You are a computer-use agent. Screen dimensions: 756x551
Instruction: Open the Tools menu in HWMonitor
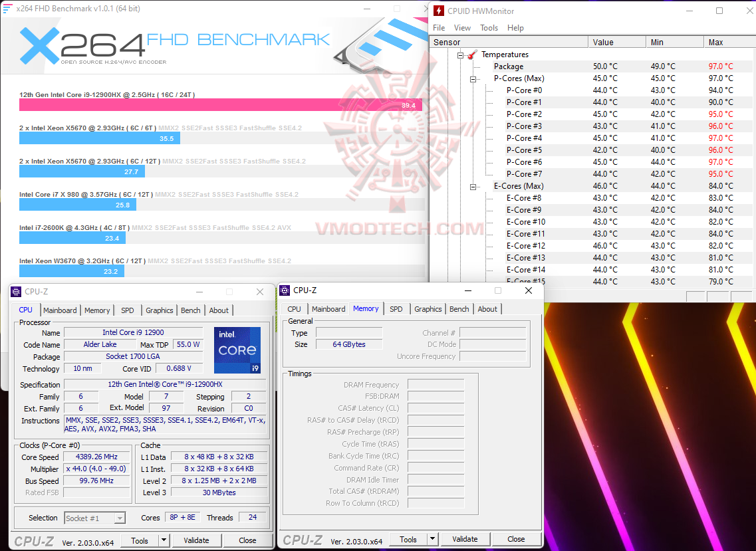(x=489, y=28)
